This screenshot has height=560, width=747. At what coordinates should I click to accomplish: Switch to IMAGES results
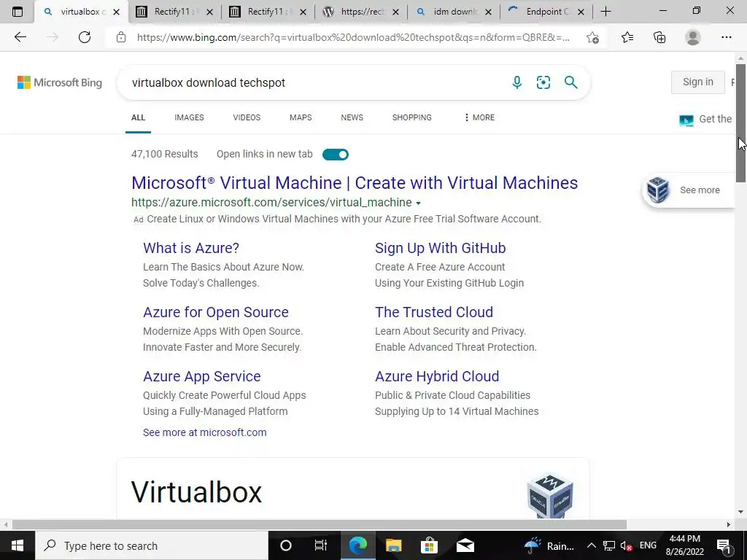(x=189, y=117)
